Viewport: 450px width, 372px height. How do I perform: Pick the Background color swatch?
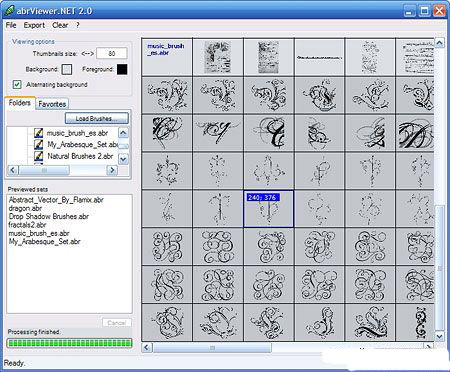click(x=67, y=69)
